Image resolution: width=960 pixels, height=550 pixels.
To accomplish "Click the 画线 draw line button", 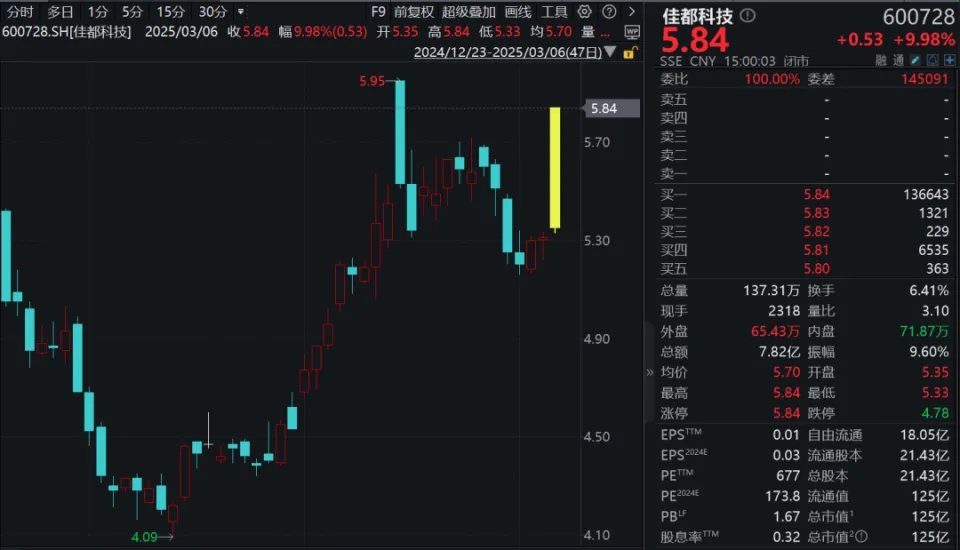I will coord(518,12).
